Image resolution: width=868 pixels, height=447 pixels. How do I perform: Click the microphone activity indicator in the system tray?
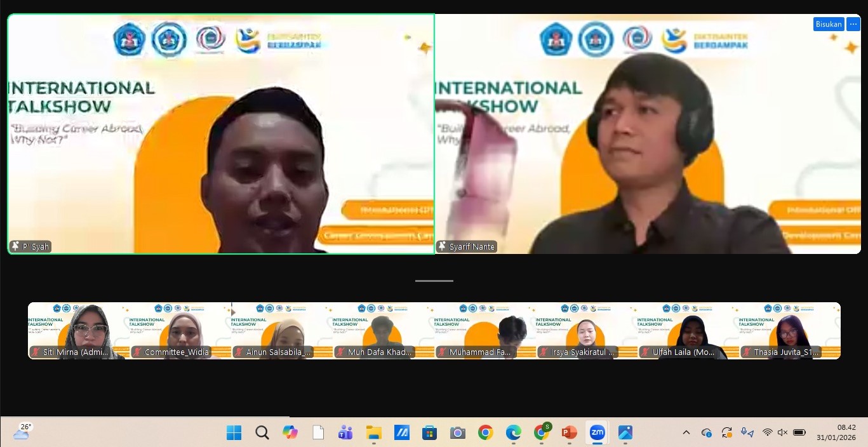point(744,432)
